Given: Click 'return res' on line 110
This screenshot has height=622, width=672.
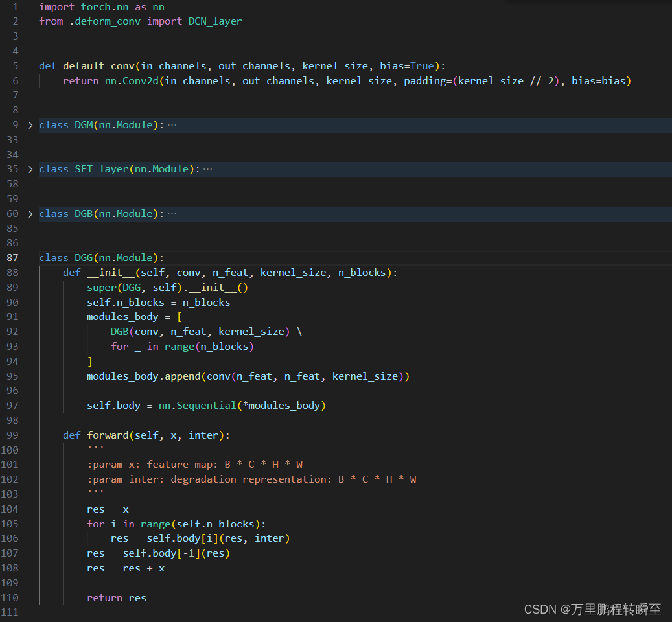Looking at the screenshot, I should pos(117,598).
